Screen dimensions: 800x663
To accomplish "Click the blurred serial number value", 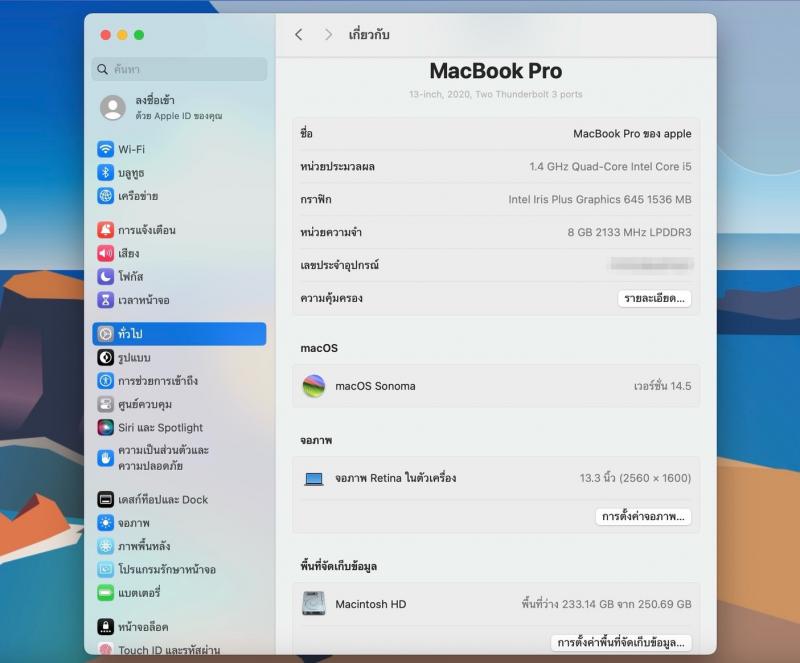I will point(652,264).
